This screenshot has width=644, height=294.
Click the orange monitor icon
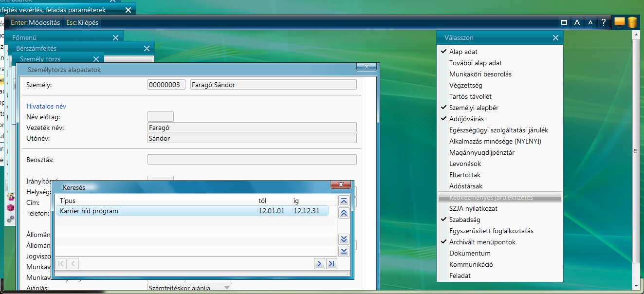click(x=620, y=22)
